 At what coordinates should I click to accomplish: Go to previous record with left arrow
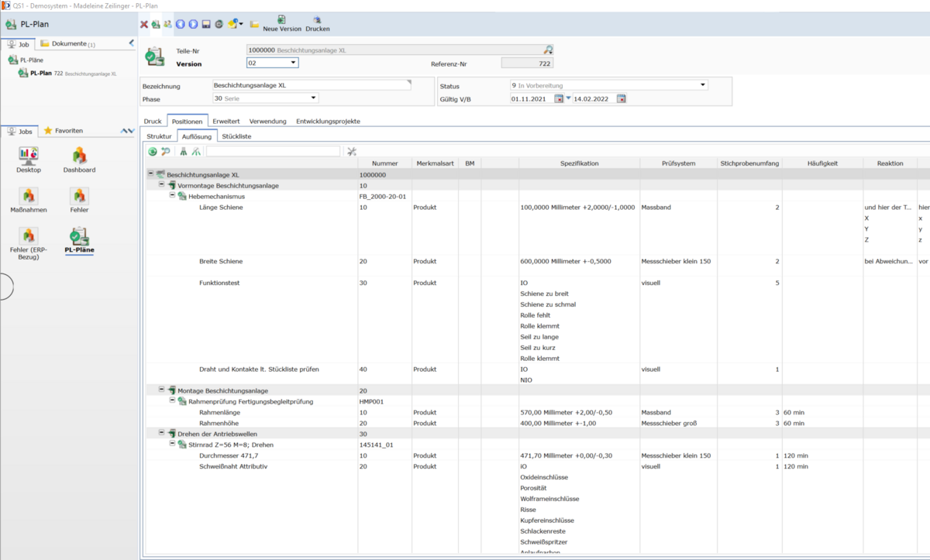coord(181,24)
